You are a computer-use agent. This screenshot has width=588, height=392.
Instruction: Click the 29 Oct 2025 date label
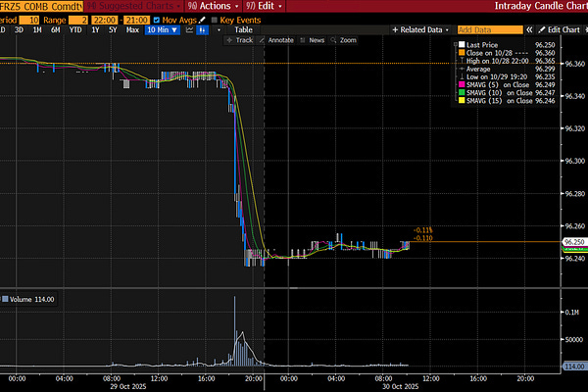pyautogui.click(x=127, y=386)
